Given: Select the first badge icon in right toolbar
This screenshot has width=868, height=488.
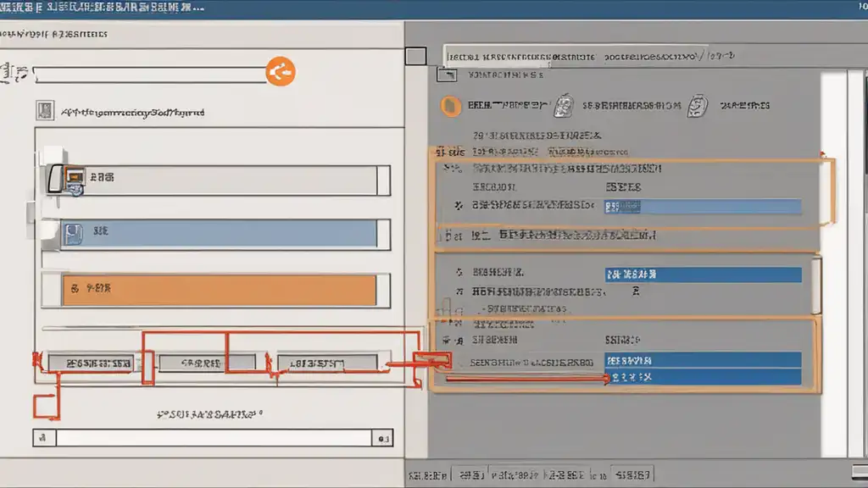Looking at the screenshot, I should (564, 106).
